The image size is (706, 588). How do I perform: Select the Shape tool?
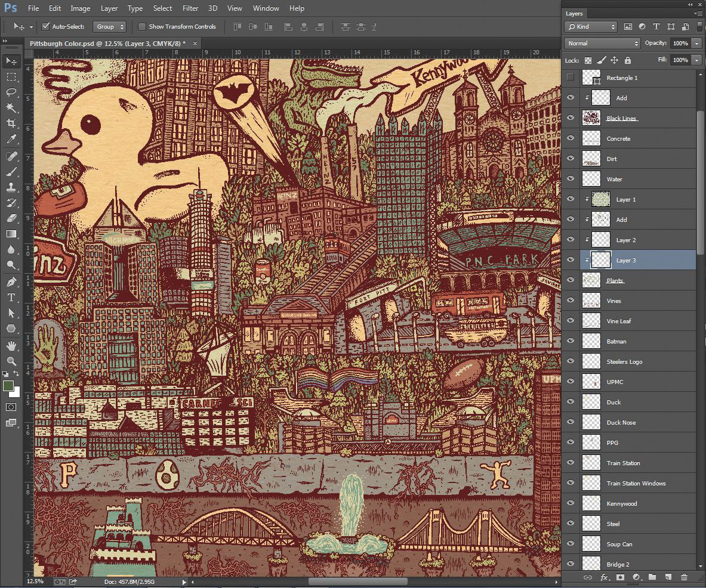pos(11,329)
